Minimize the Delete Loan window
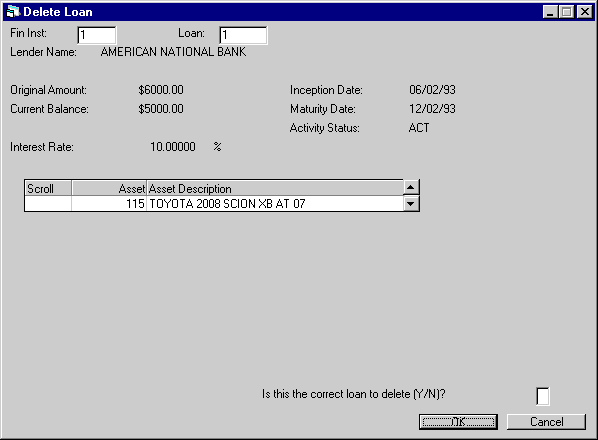The image size is (598, 440). pyautogui.click(x=550, y=12)
